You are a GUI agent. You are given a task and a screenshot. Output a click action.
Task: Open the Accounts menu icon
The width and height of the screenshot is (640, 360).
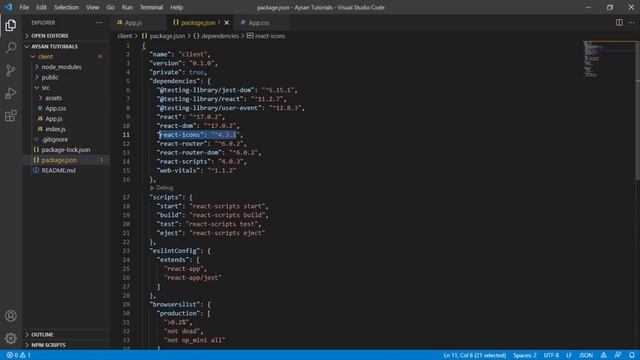11,316
